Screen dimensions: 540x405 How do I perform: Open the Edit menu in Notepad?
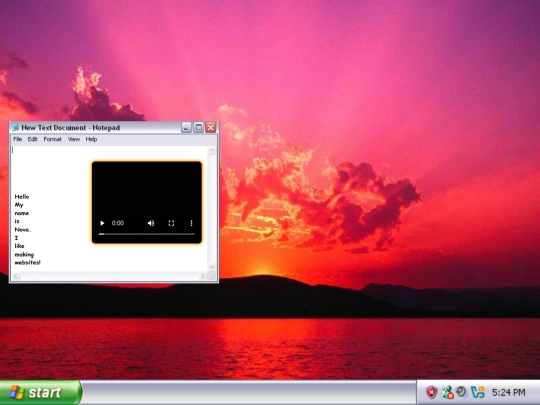point(32,139)
